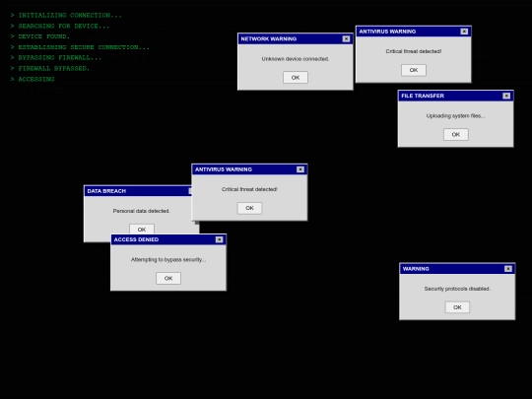Click OK in the Data Breach dialog
The image size is (532, 399).
[x=142, y=229]
